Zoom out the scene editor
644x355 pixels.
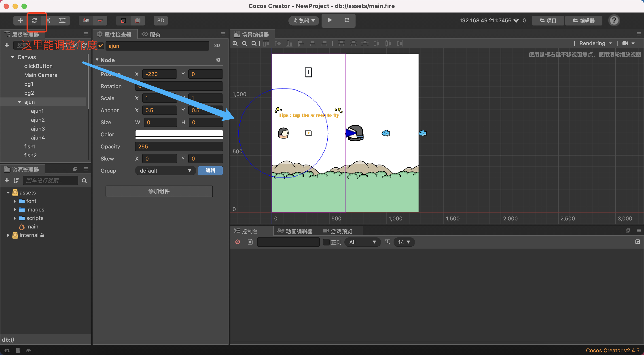(244, 44)
